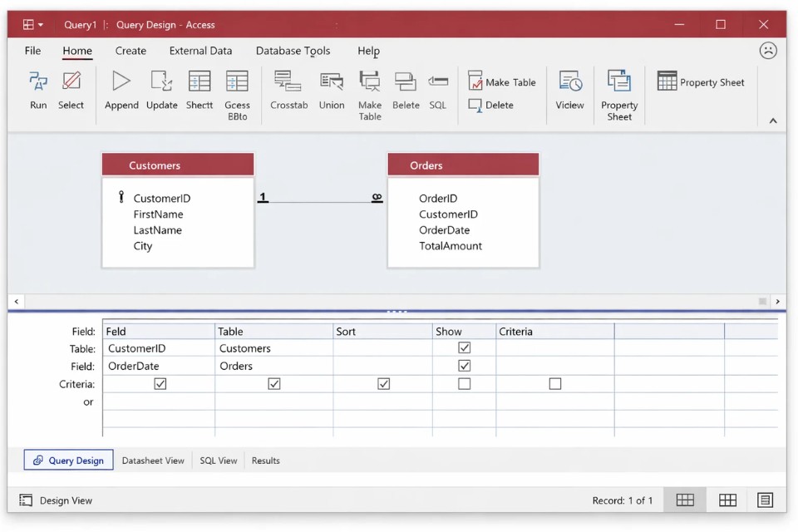Enable the unchecked Criteria column checkbox
Image resolution: width=798 pixels, height=532 pixels.
tap(555, 384)
